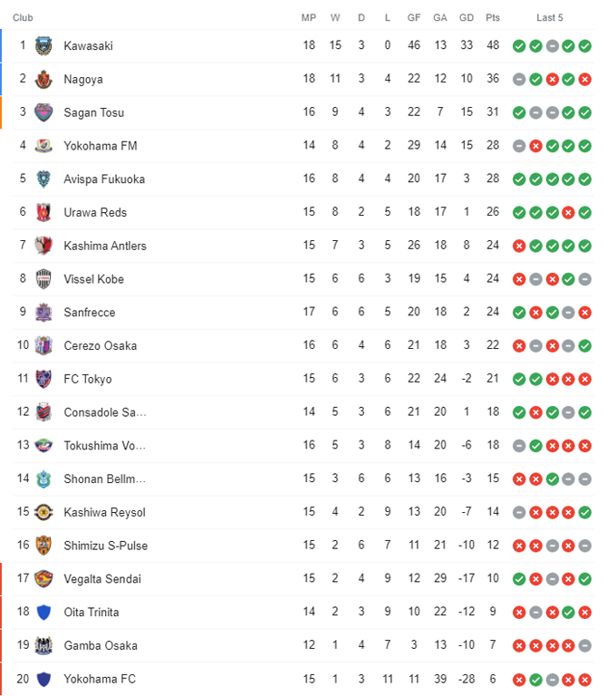Click Gamba Osaka's most recent draw icon
Screen dimensions: 616x696
pos(585,646)
